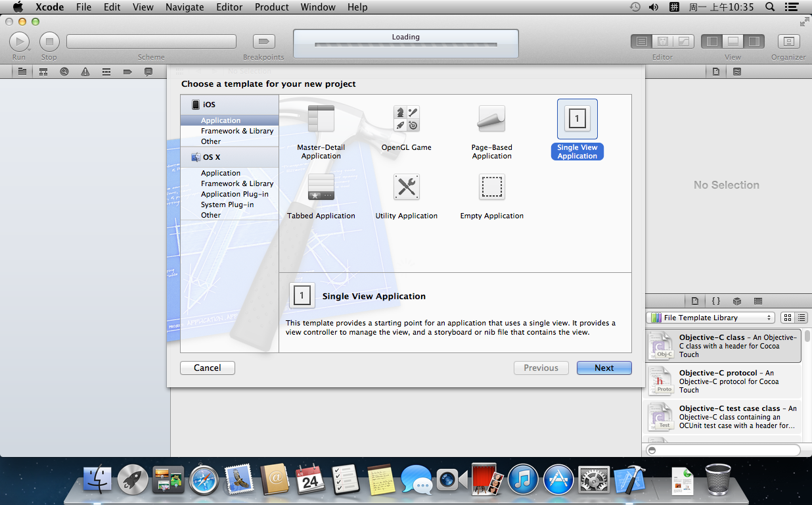Screen dimensions: 812x505
Task: Open the Editor menu
Action: coord(229,7)
